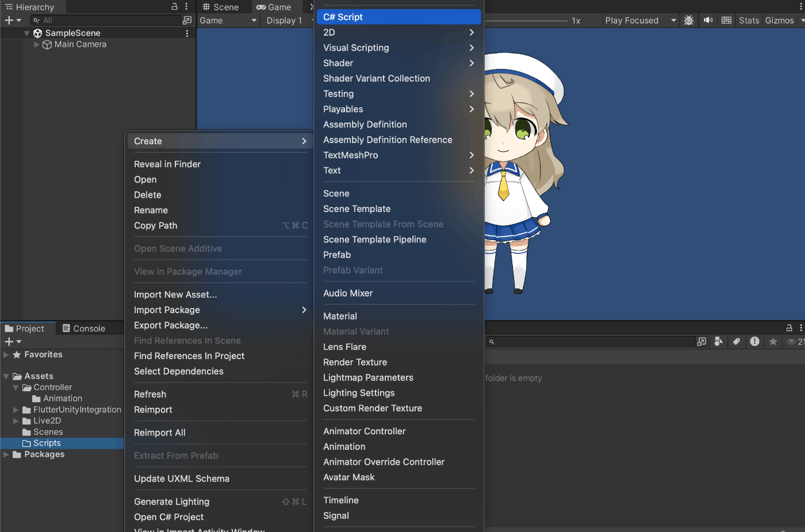Open the SampleScene options kebab menu
This screenshot has height=532, width=805.
(x=187, y=33)
